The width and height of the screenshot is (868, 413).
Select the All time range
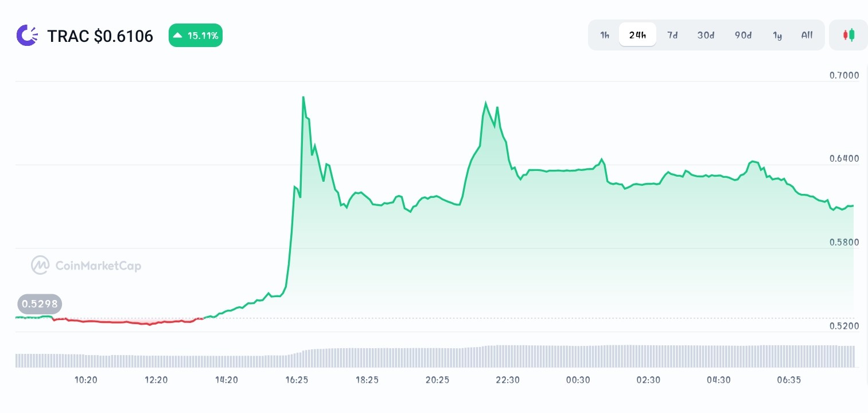[807, 35]
